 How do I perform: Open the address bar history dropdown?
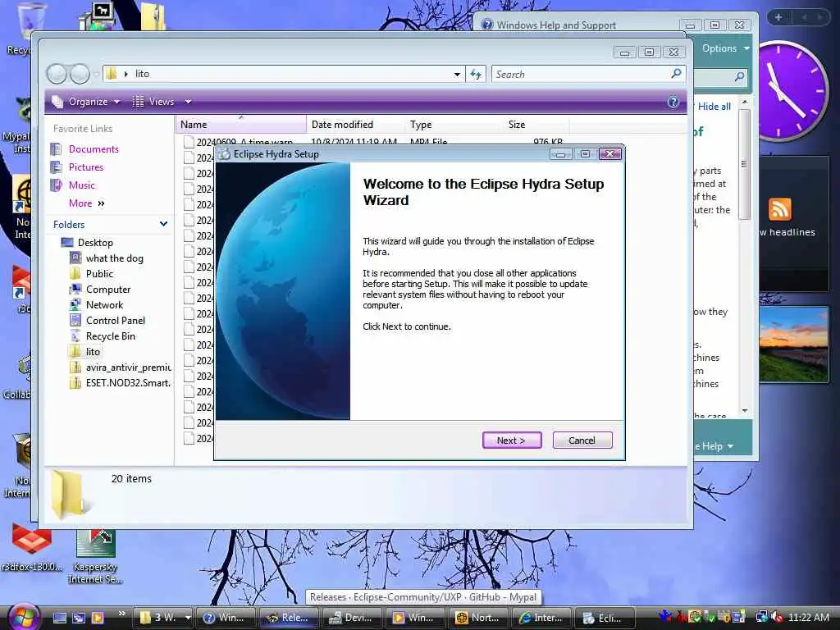click(x=457, y=75)
